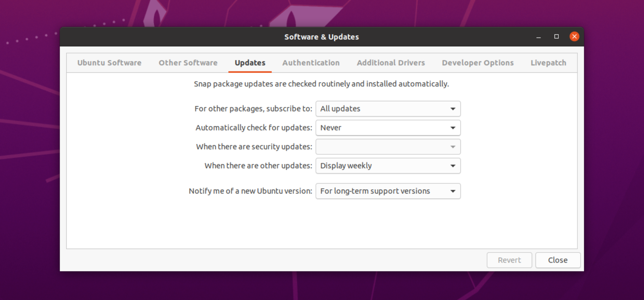Switch to Developer Options tab
644x300 pixels.
coord(478,63)
